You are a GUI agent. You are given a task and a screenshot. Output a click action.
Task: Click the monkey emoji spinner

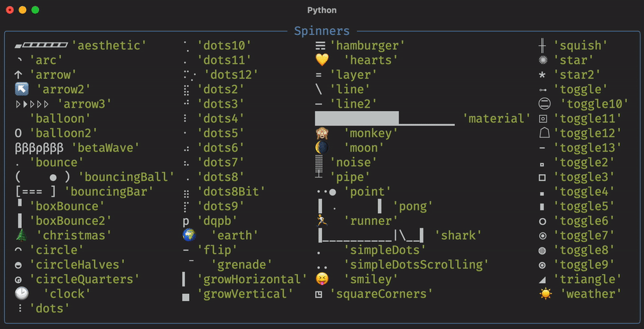pos(321,133)
